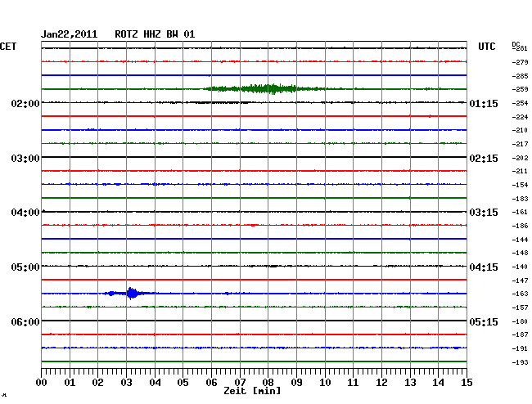Click the DC offset value -157
532x404 pixels.
[x=520, y=307]
